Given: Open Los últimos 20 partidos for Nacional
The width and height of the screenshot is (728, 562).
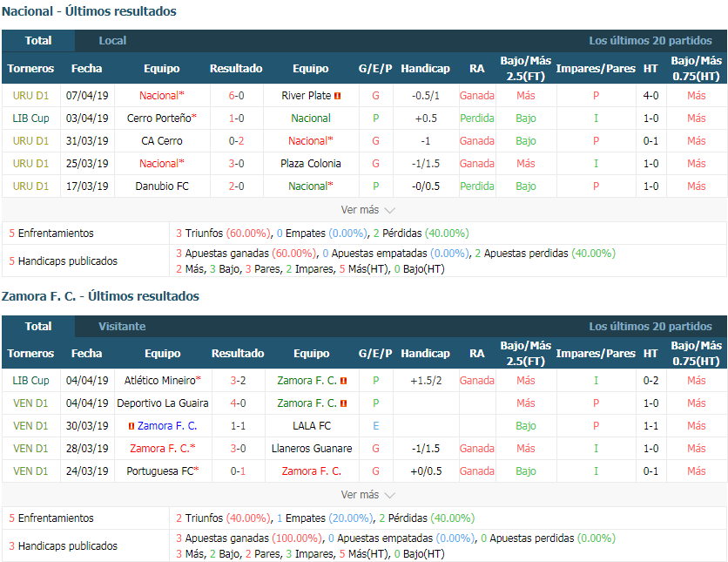Looking at the screenshot, I should click(650, 41).
